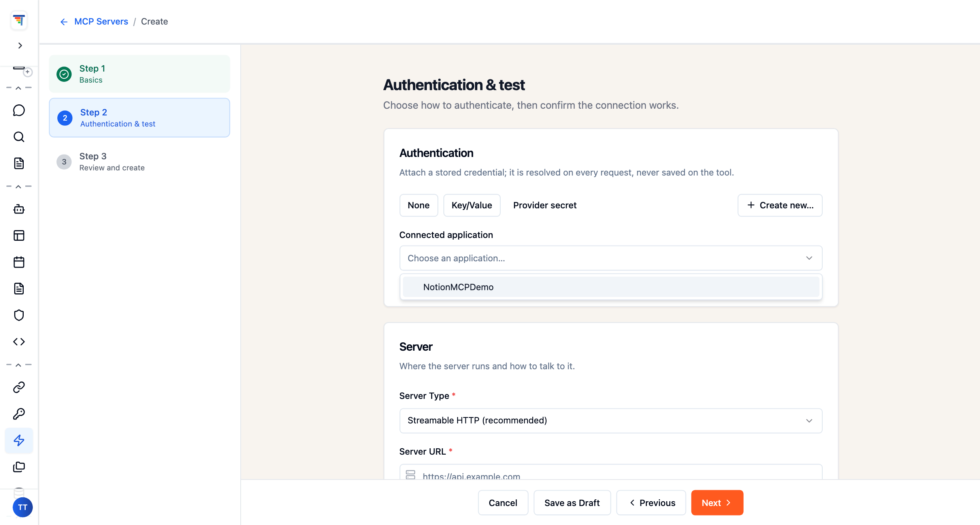Image resolution: width=980 pixels, height=525 pixels.
Task: Choose the Key/Value authentication option
Action: [472, 205]
